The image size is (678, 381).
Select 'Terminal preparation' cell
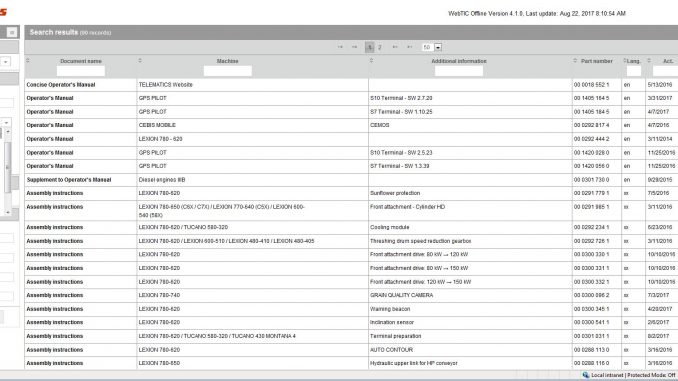click(395, 336)
